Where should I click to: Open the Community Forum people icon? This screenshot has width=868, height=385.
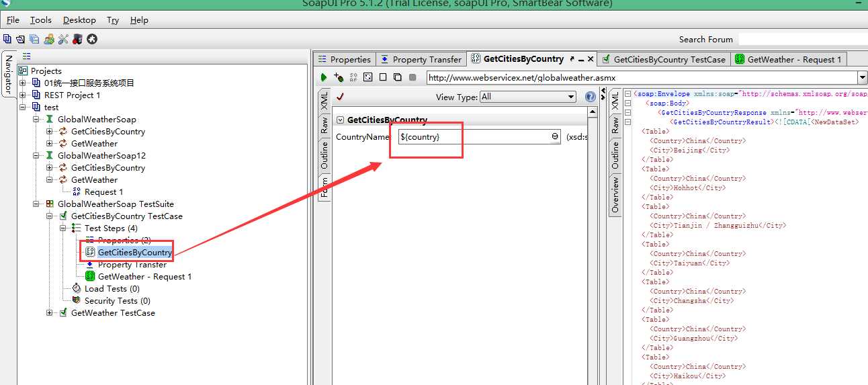point(49,39)
